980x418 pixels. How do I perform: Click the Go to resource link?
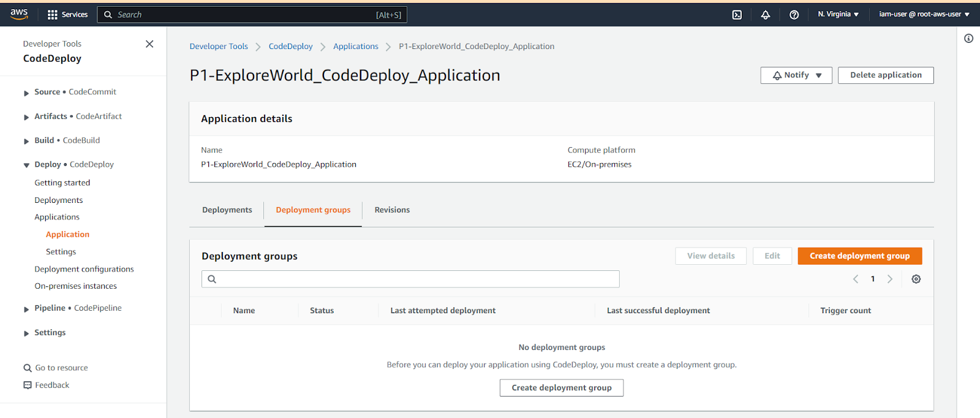(x=61, y=368)
